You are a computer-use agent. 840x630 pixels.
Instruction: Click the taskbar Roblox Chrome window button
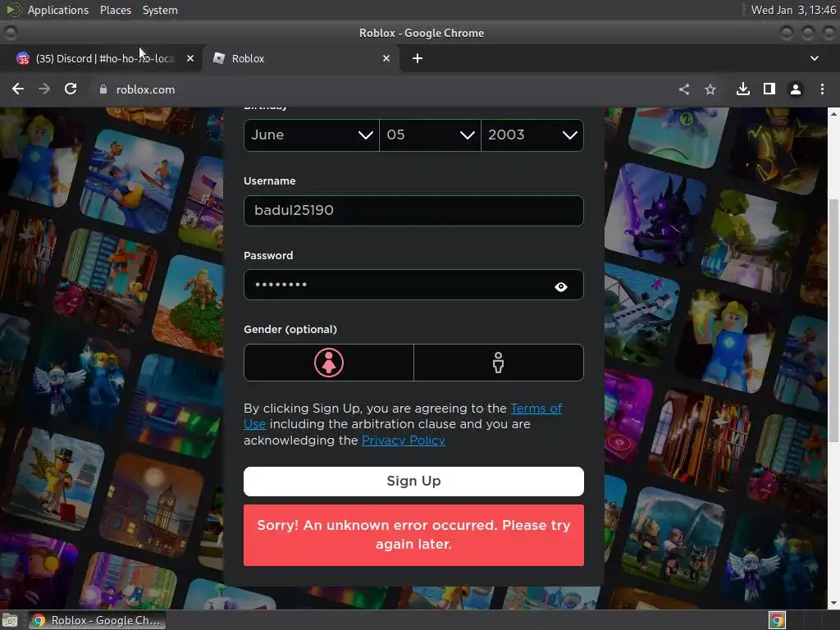[98, 620]
